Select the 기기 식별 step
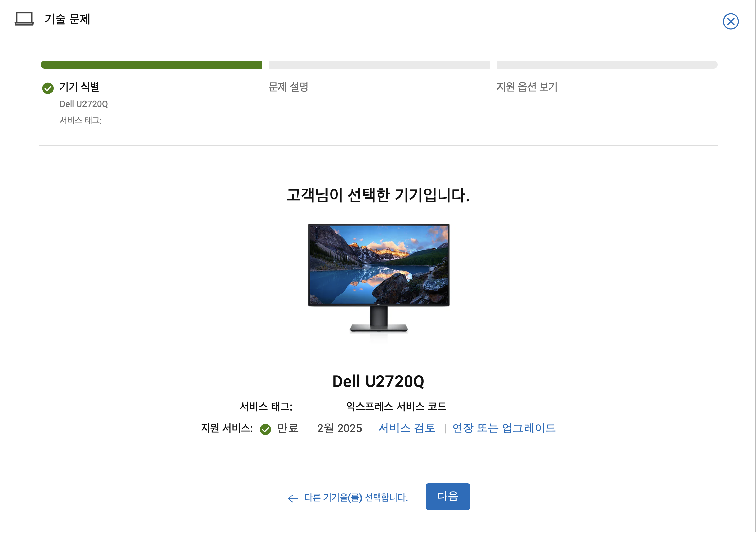The width and height of the screenshot is (756, 535). coord(81,87)
